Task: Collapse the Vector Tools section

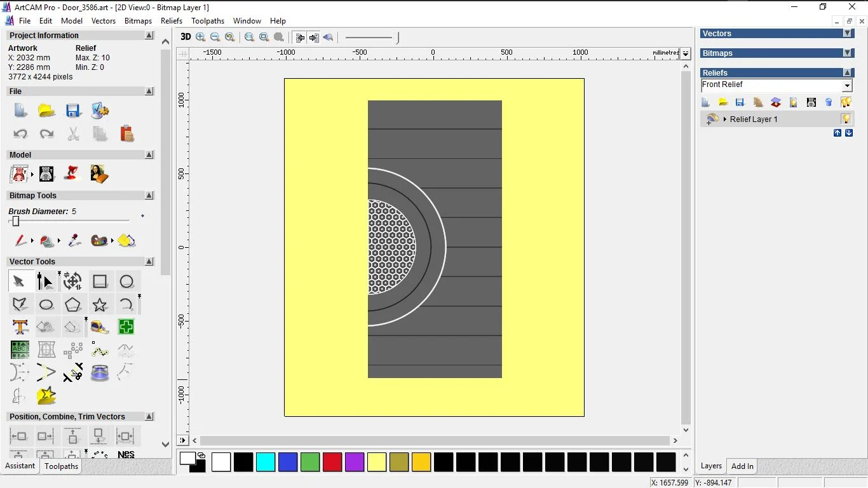Action: point(149,261)
